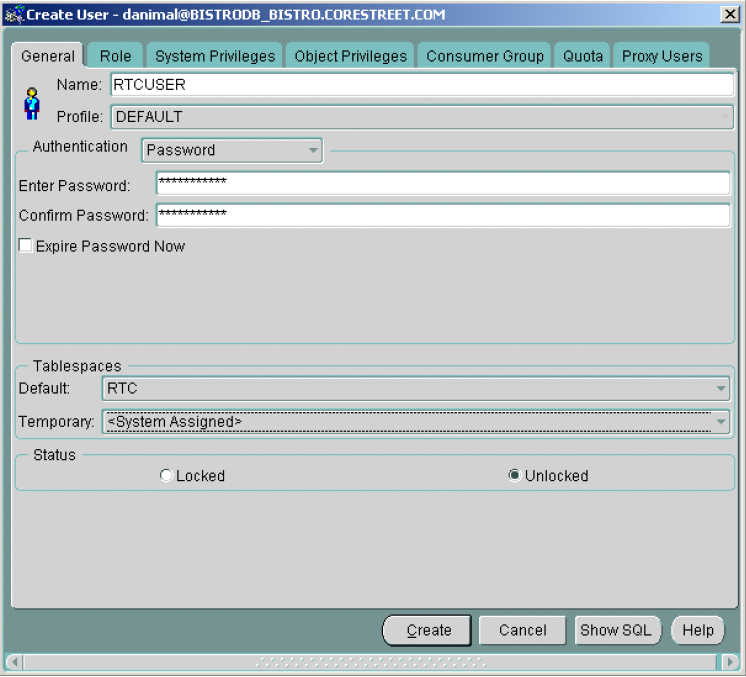Screen dimensions: 746x677
Task: Open the Quota tab
Action: coord(583,56)
